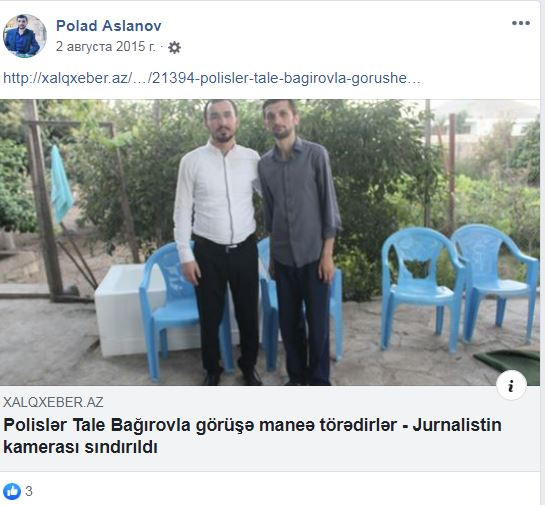
Task: Click headline text 'kamerası sındırıldı'
Action: 80,447
